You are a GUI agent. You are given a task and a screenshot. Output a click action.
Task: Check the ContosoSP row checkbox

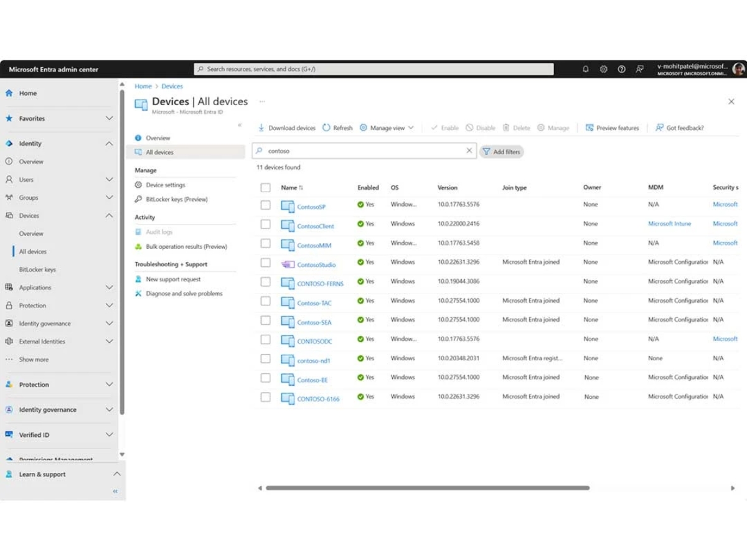click(x=266, y=205)
